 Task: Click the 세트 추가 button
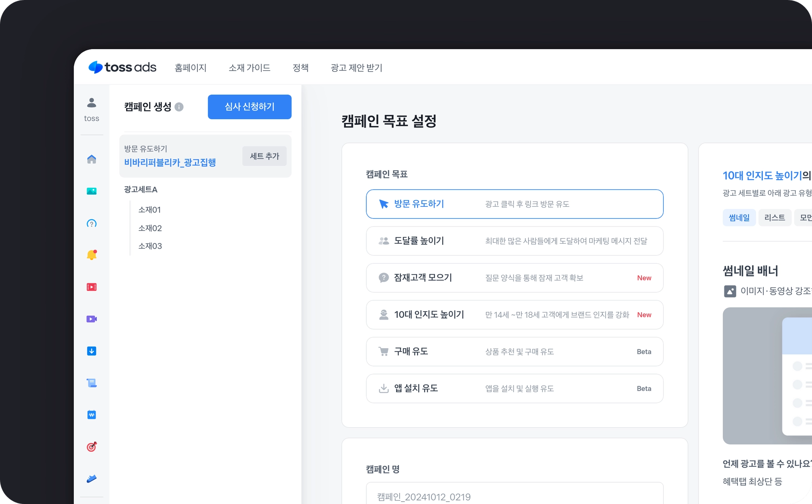coord(264,156)
